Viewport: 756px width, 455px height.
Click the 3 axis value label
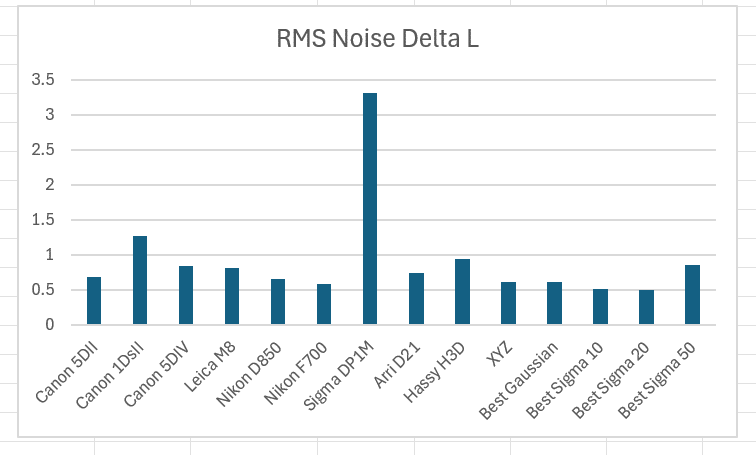[50, 115]
